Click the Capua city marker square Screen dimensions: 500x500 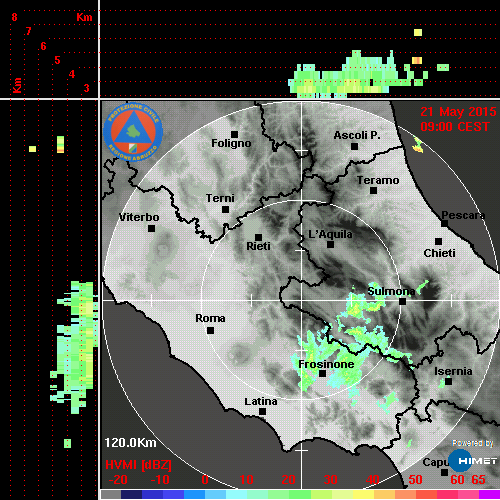(444, 472)
